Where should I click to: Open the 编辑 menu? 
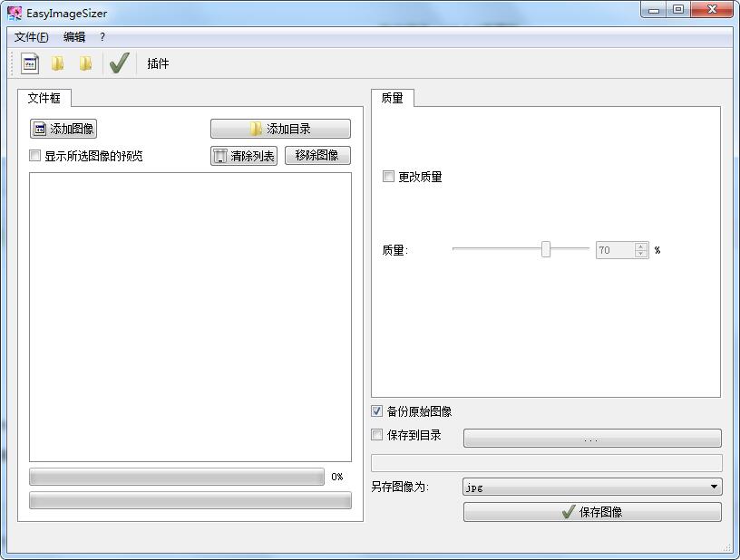pos(74,37)
